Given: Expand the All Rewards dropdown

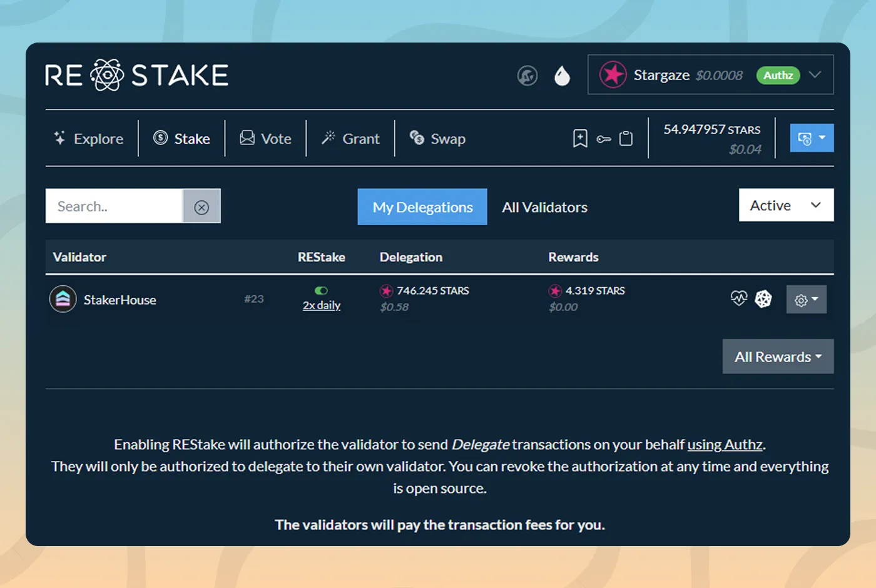Looking at the screenshot, I should coord(778,357).
